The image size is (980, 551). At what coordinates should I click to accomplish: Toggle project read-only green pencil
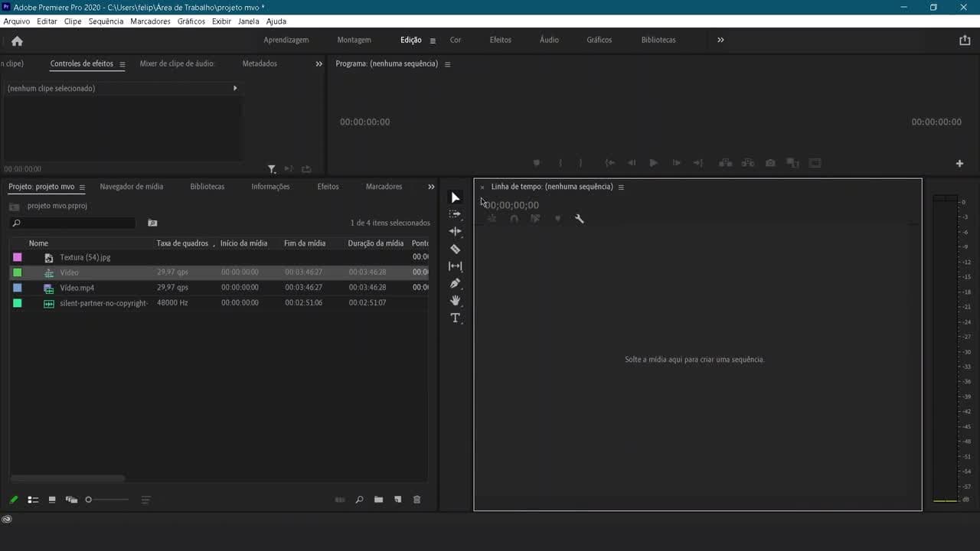[13, 500]
